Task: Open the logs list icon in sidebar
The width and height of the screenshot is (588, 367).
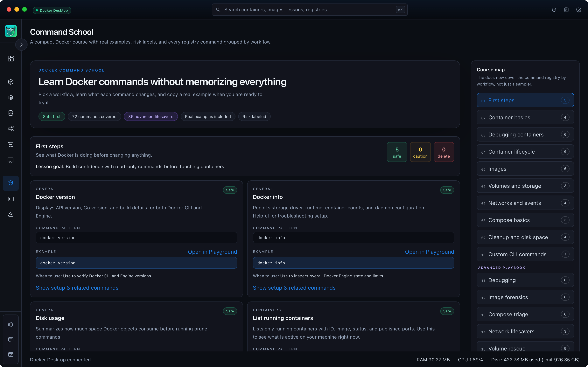Action: pos(11,160)
